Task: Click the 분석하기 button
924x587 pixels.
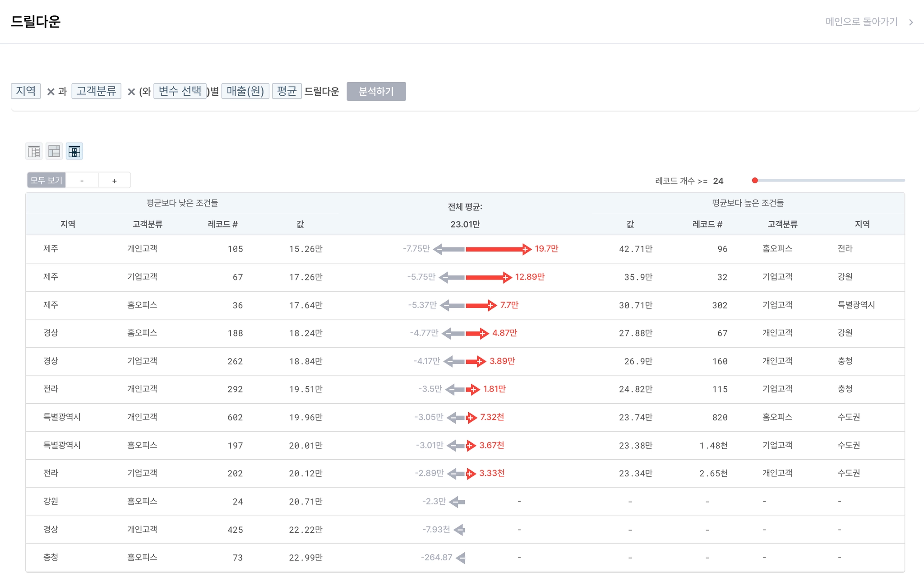Action: [x=376, y=91]
